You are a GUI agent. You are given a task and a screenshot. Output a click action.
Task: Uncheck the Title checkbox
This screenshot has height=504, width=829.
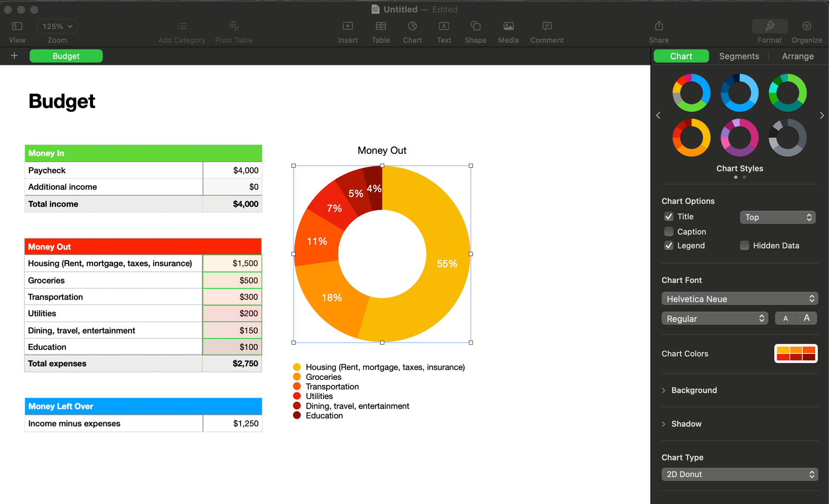point(669,216)
